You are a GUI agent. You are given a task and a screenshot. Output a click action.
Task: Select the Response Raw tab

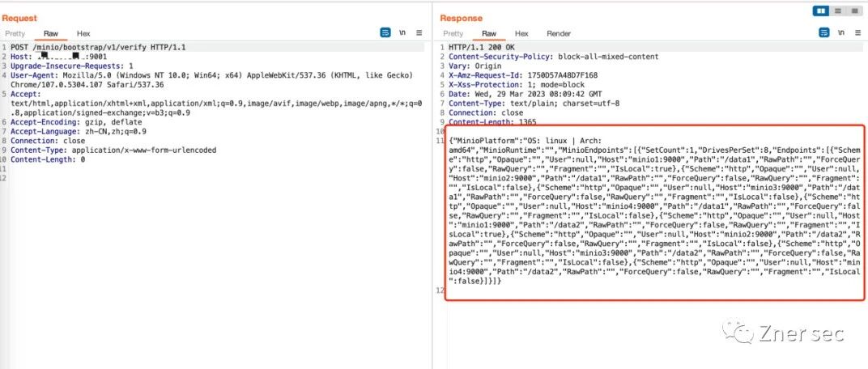(489, 33)
